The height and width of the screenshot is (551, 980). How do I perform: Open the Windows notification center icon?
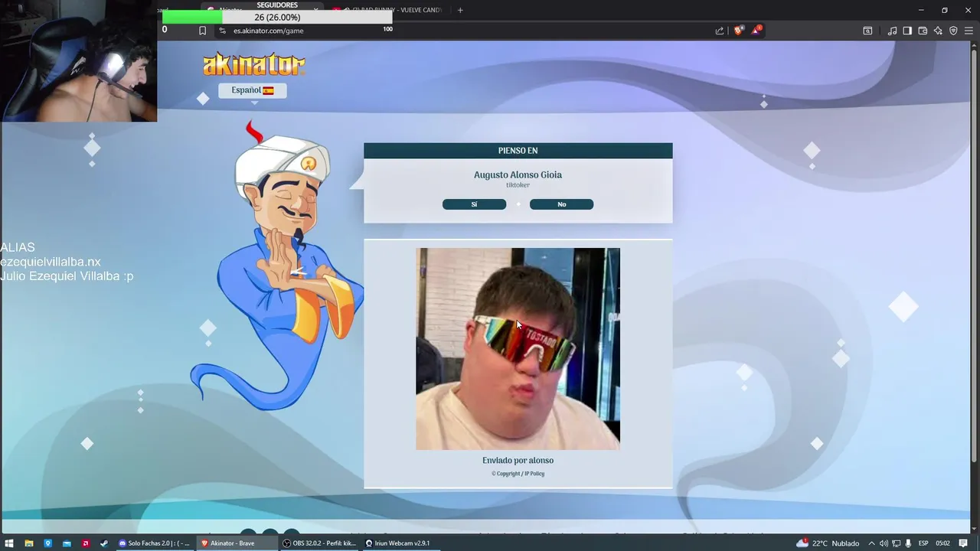tap(963, 543)
